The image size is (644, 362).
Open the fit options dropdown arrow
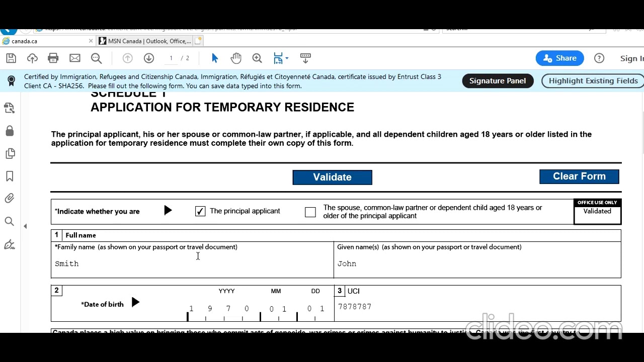287,58
